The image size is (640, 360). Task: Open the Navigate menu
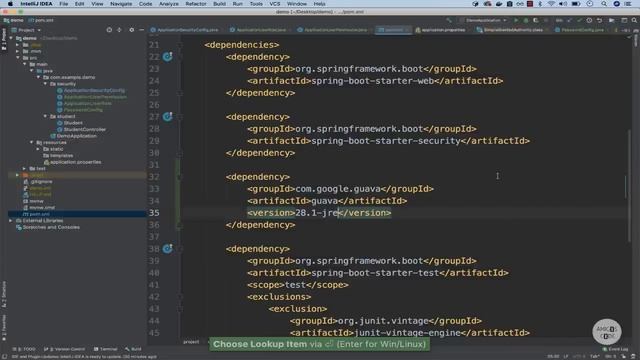coord(121,4)
